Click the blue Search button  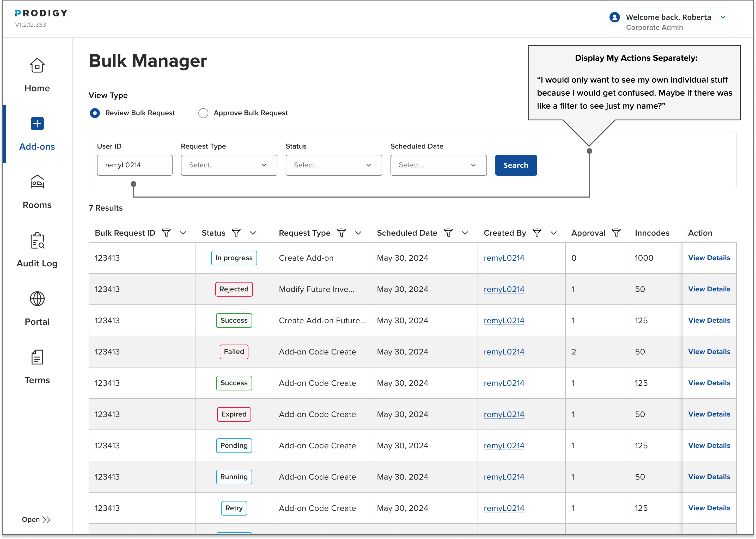click(516, 165)
